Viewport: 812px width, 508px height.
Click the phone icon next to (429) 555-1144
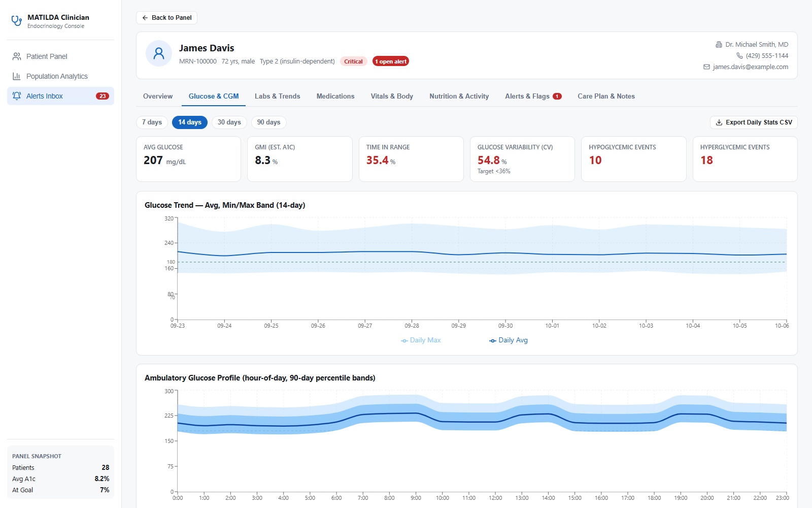[739, 56]
